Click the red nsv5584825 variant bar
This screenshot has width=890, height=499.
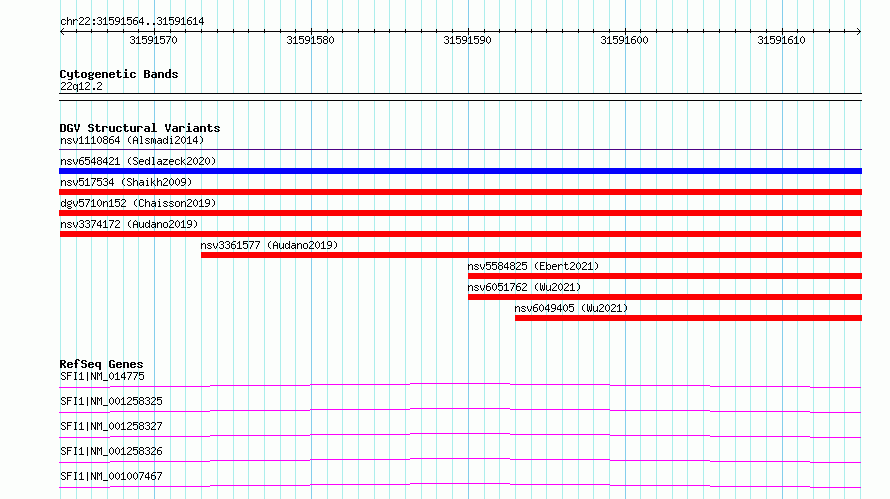pyautogui.click(x=665, y=276)
